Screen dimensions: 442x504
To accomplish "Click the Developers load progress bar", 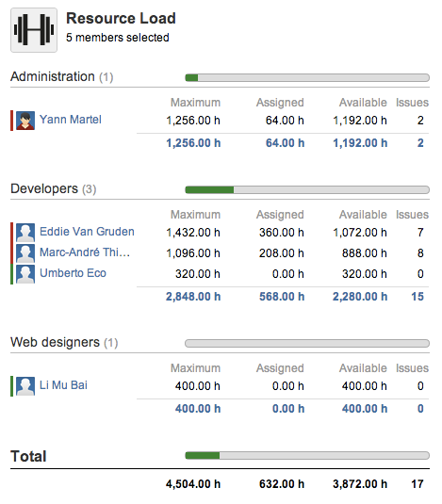I will 307,189.
